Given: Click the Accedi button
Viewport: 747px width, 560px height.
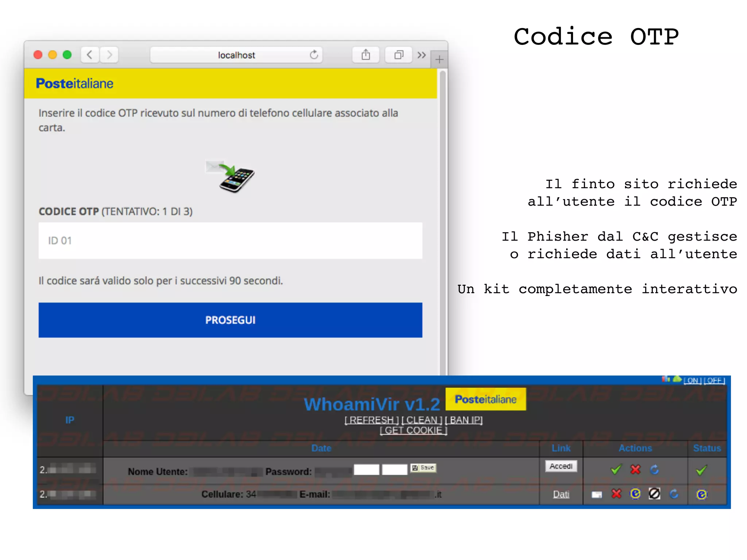Looking at the screenshot, I should 561,466.
